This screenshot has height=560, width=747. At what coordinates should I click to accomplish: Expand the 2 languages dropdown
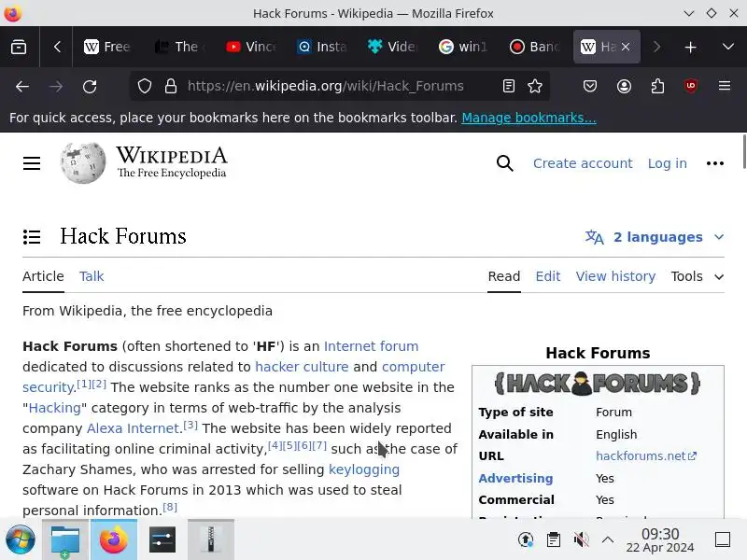pos(655,237)
